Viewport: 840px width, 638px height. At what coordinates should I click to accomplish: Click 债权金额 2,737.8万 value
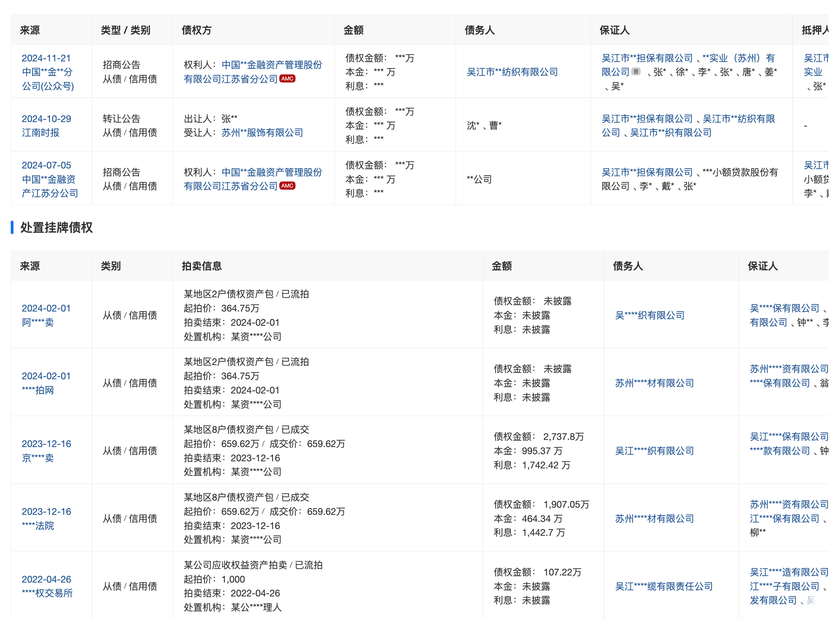point(563,436)
